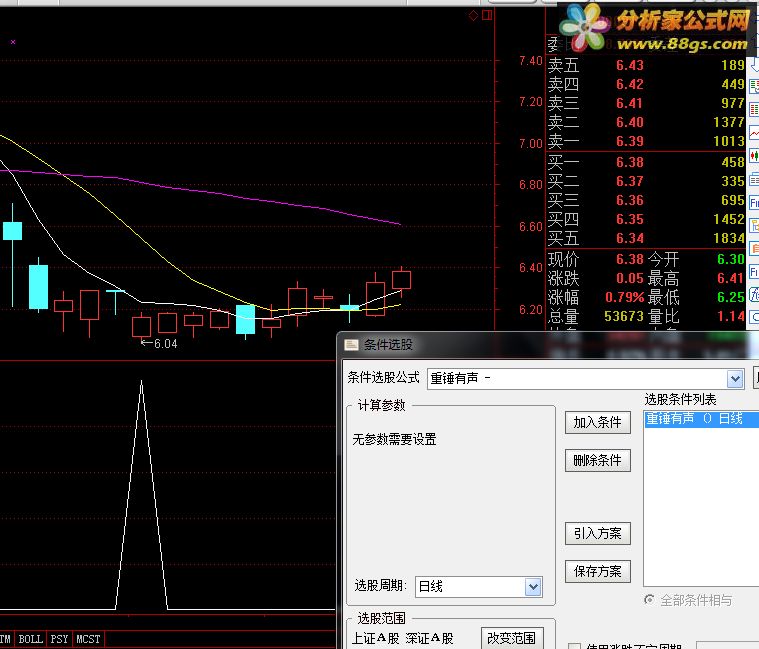Click the candlestick chart icon in right sidebar
Image resolution: width=759 pixels, height=649 pixels.
(754, 155)
